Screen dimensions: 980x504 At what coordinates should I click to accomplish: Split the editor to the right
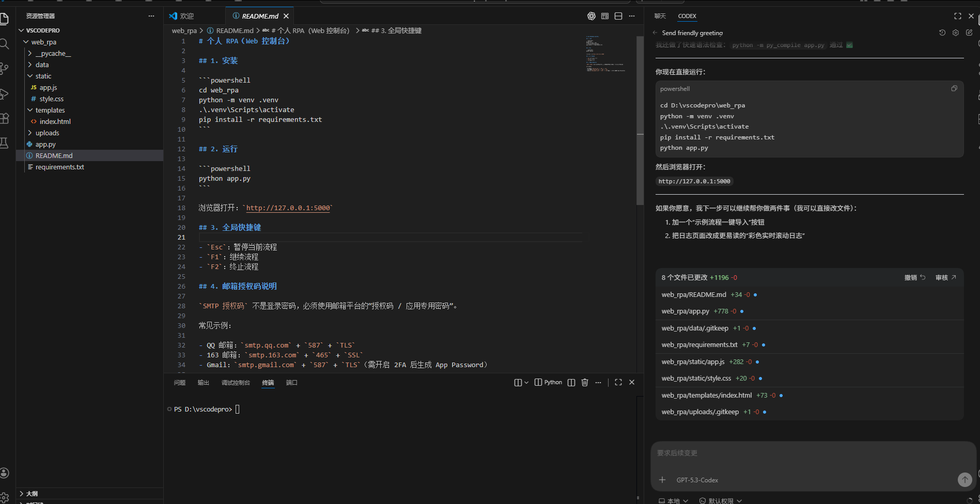[618, 16]
